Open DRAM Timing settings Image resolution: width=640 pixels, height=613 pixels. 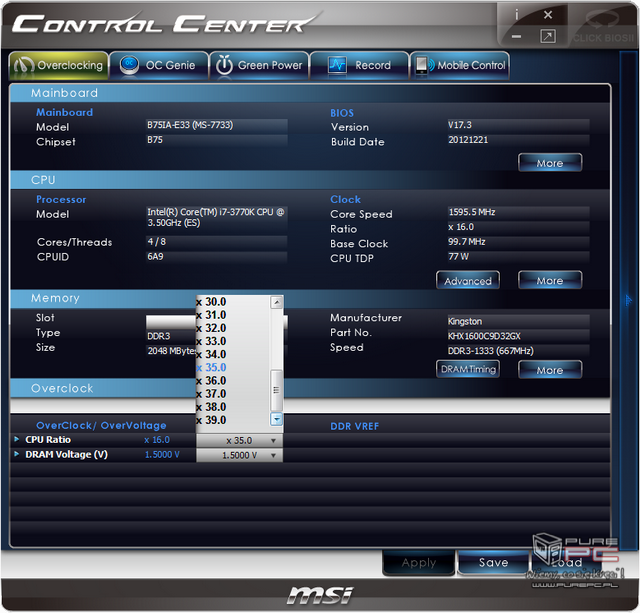[x=468, y=369]
